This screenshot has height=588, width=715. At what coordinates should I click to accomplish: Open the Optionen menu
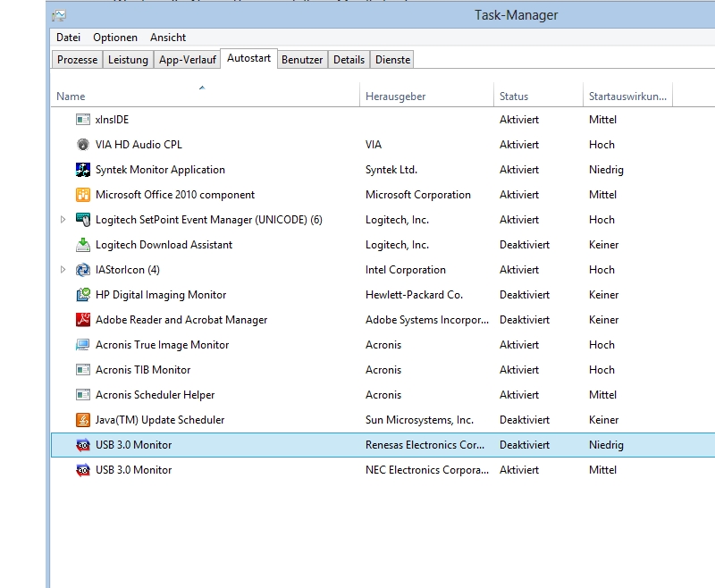[x=115, y=38]
